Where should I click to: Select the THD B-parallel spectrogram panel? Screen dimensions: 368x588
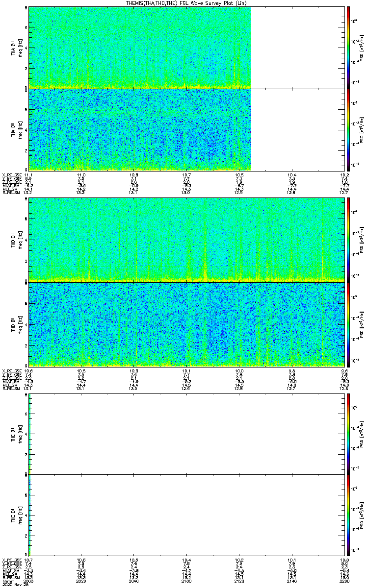[x=186, y=324]
